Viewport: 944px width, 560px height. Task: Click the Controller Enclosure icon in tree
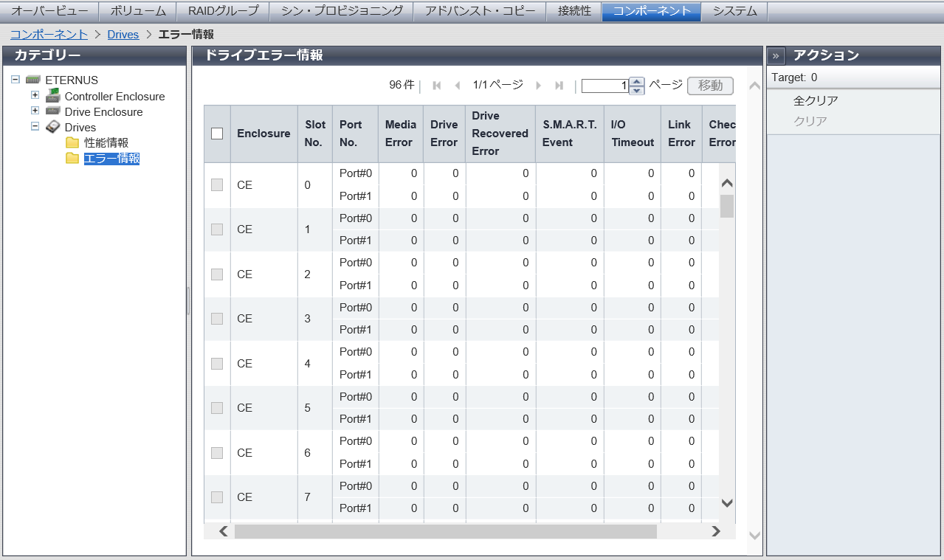pyautogui.click(x=52, y=96)
